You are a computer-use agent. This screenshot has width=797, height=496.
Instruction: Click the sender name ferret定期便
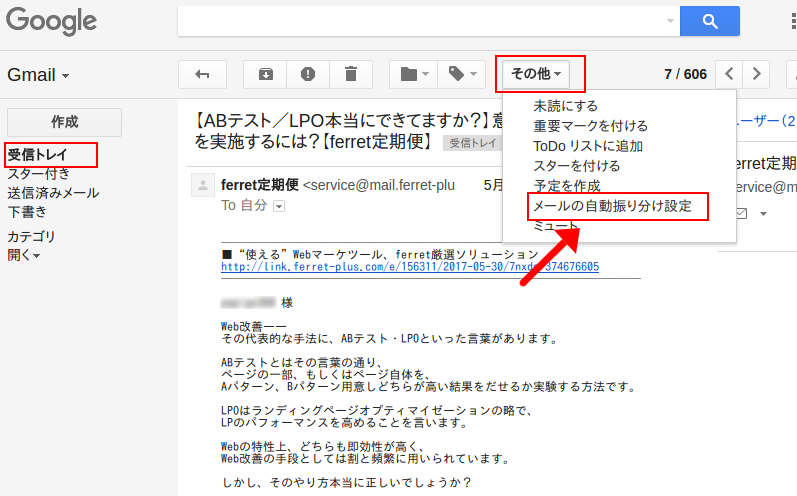(x=260, y=185)
